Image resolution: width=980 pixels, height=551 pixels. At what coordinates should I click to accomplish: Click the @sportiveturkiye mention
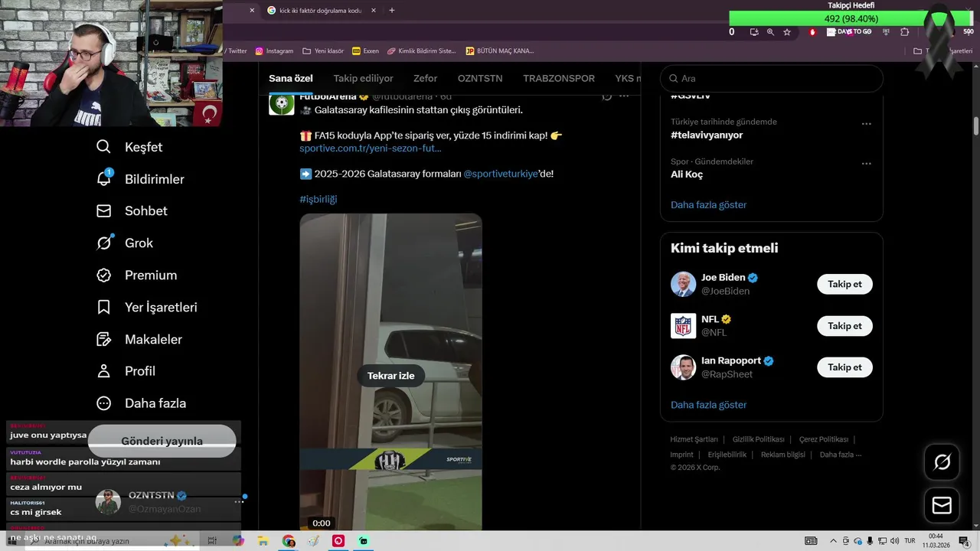500,174
